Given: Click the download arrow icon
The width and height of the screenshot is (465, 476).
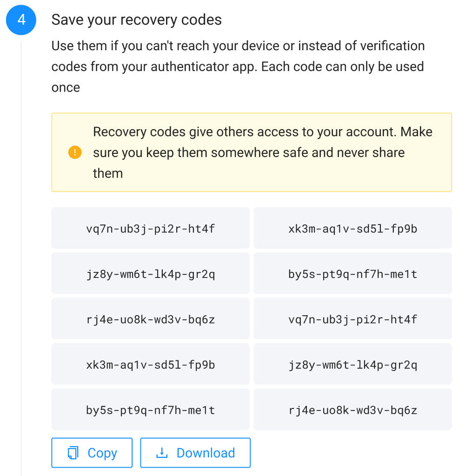Looking at the screenshot, I should click(162, 453).
